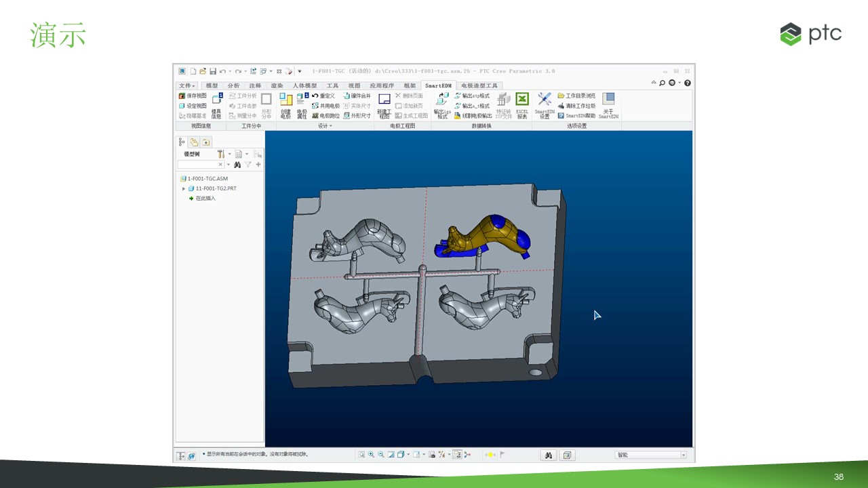Click 线割电极输出 wire-cut output

point(473,116)
